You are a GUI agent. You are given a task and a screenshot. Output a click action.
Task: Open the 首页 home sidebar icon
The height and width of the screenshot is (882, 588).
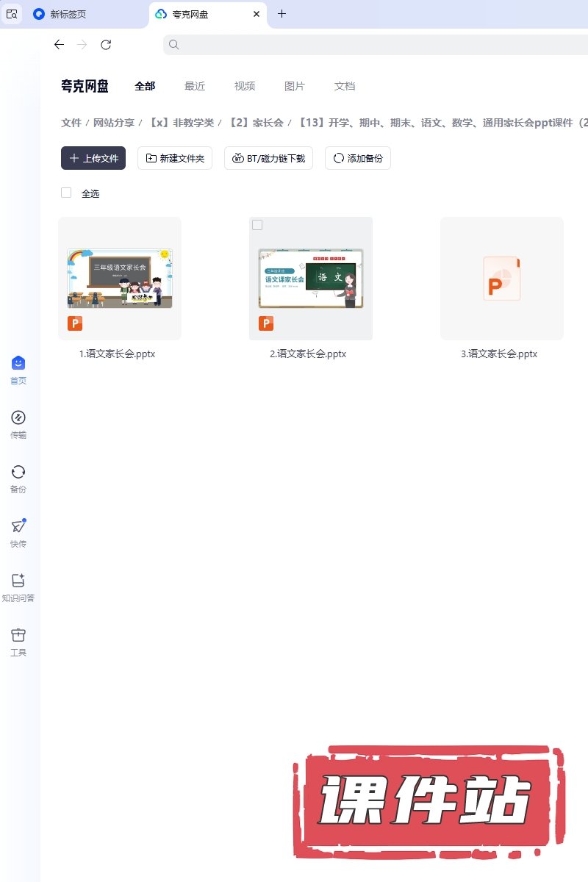(18, 364)
